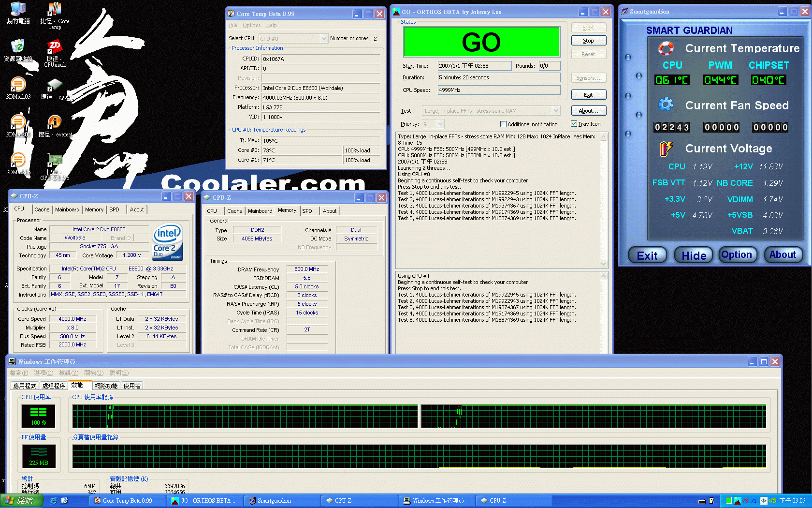Open the Options menu in Core Temp
The height and width of the screenshot is (508, 812).
pos(251,25)
